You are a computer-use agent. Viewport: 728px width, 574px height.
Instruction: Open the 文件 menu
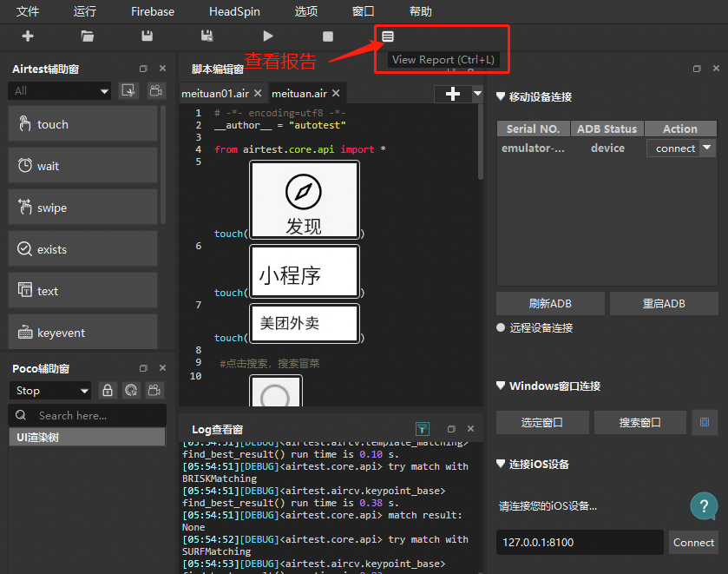click(28, 11)
